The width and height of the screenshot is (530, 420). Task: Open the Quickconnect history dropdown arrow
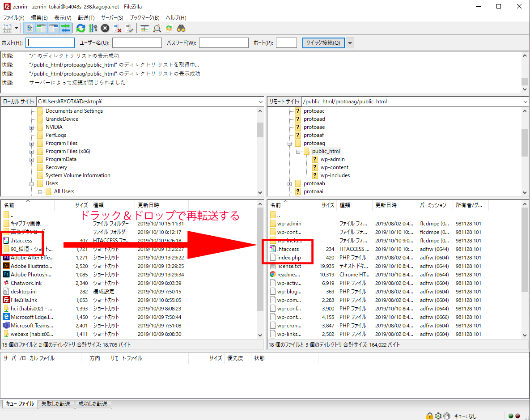click(x=350, y=43)
